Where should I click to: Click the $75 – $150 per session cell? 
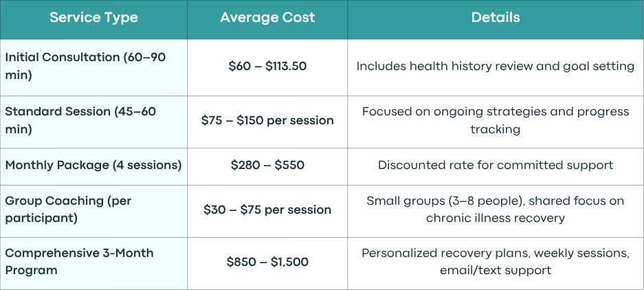pos(267,122)
